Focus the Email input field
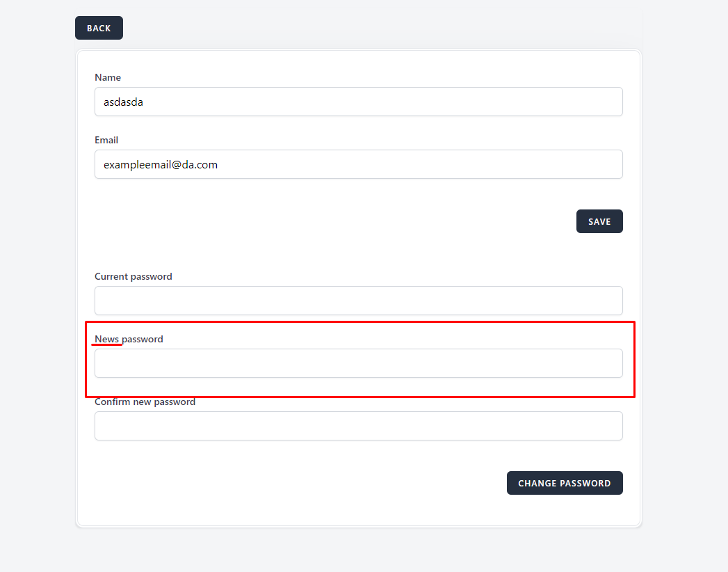Viewport: 728px width, 572px height. click(358, 164)
